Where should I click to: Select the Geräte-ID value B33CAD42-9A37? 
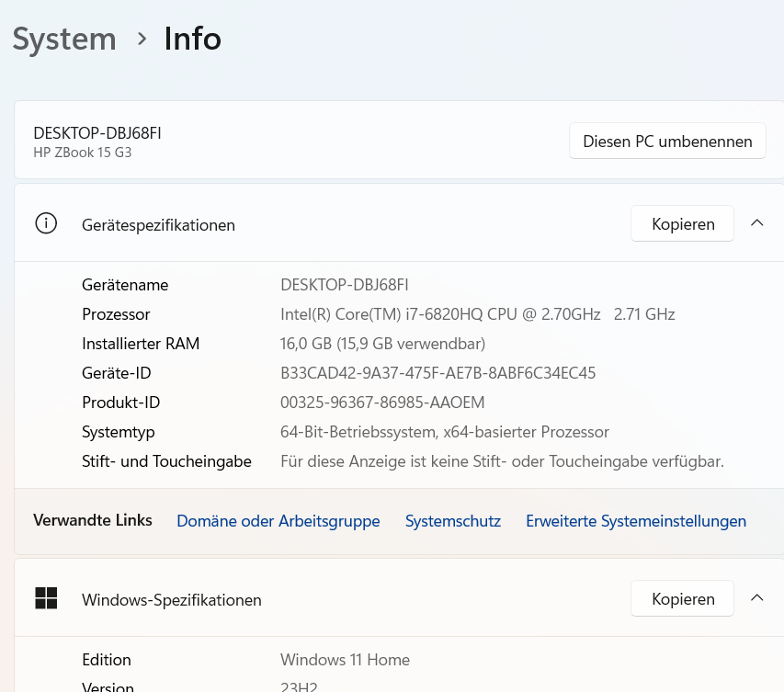438,373
